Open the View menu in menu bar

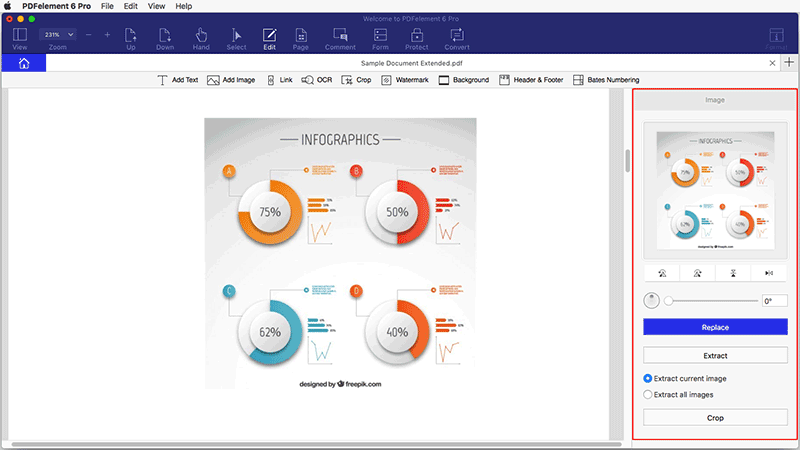point(156,6)
